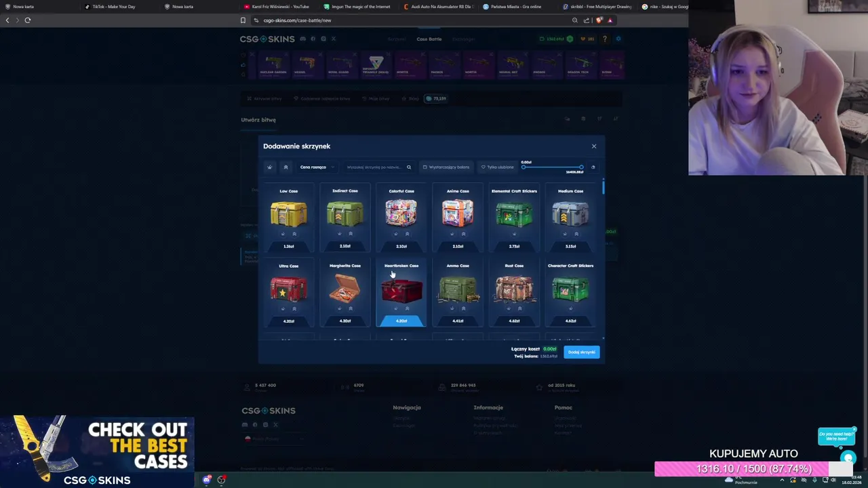This screenshot has height=488, width=868.
Task: Open the Cena rosnąco sort dropdown
Action: 316,167
